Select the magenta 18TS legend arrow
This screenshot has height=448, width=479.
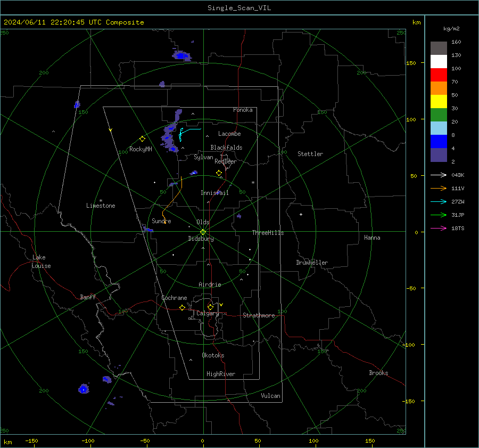tap(439, 228)
